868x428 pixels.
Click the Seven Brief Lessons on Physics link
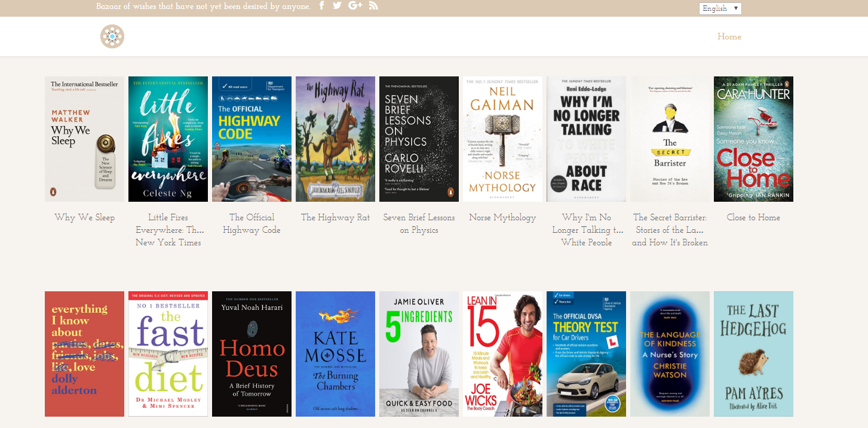click(x=419, y=223)
